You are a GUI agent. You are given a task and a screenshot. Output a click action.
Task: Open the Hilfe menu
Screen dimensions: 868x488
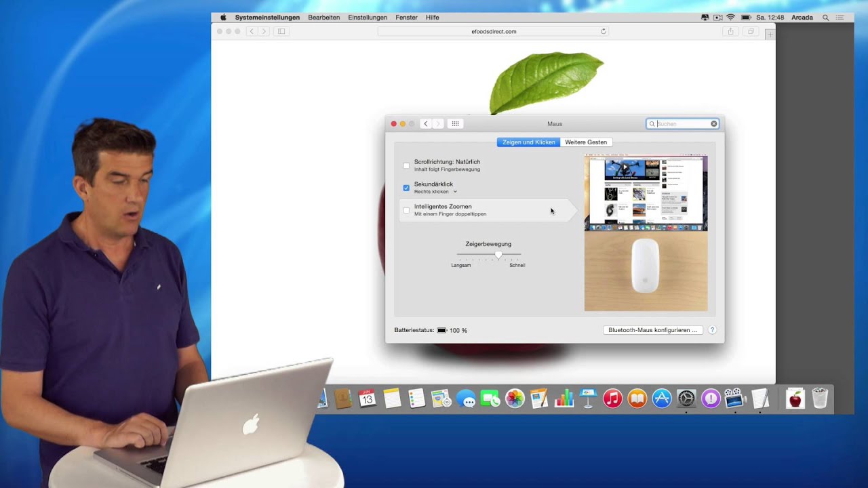tap(432, 18)
